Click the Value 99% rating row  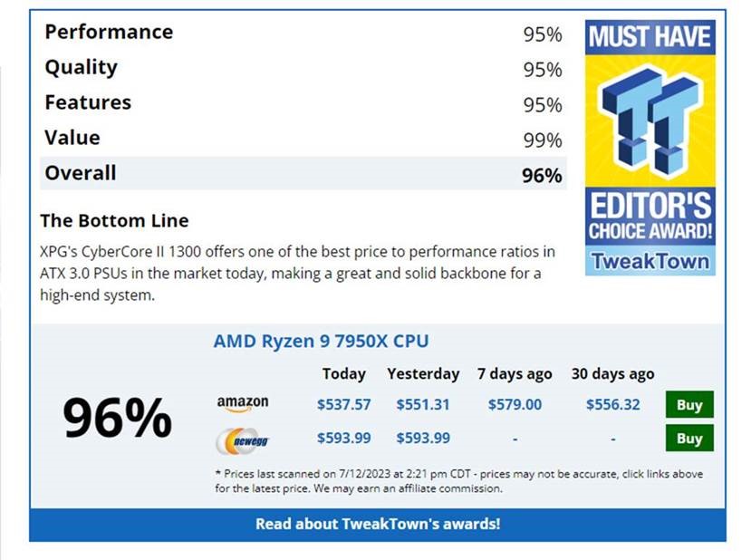(x=303, y=139)
